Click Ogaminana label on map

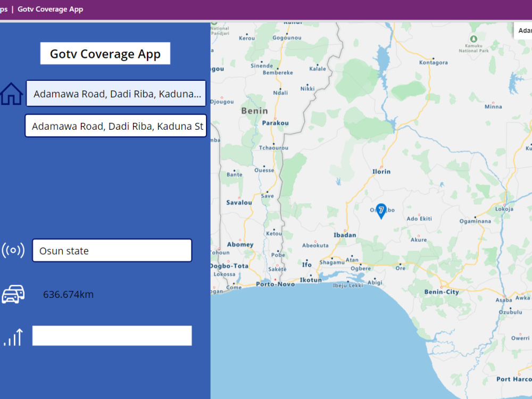coord(475,221)
